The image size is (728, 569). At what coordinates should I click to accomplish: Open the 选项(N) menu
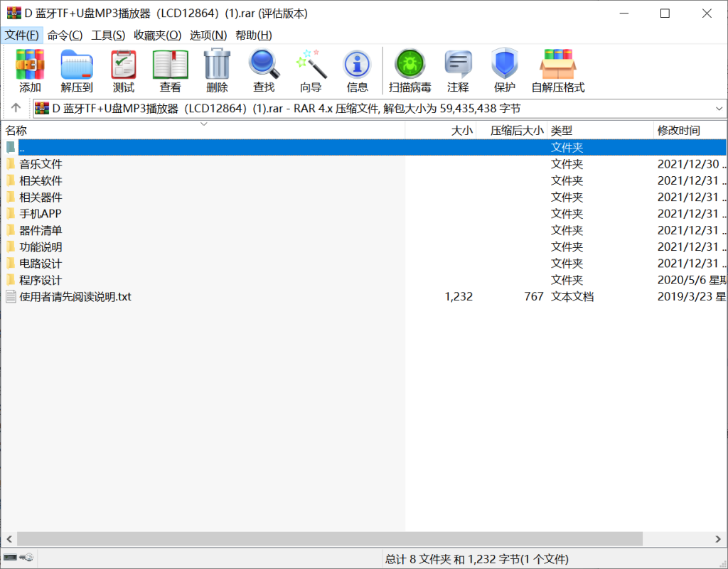[205, 34]
